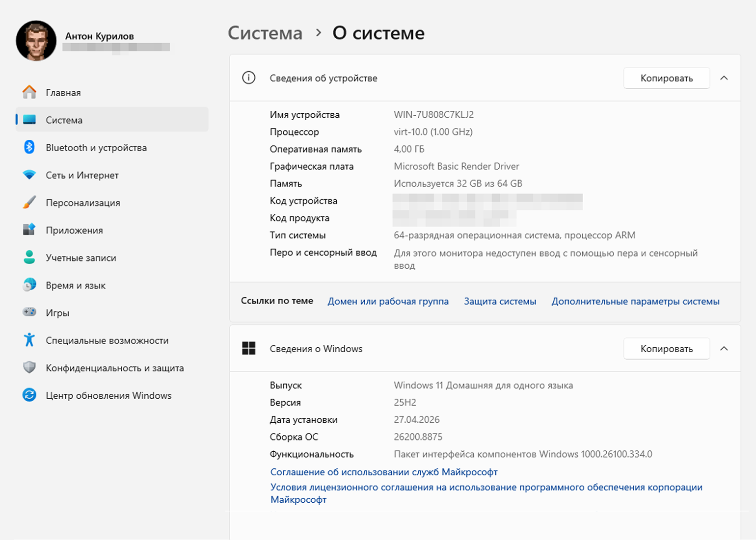
Task: Open the Главная settings page
Action: click(112, 92)
